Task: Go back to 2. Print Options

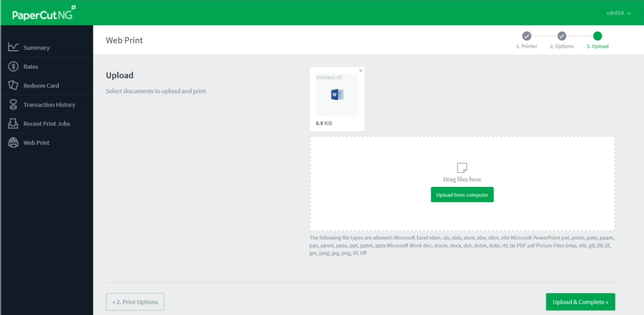Action: coord(135,302)
